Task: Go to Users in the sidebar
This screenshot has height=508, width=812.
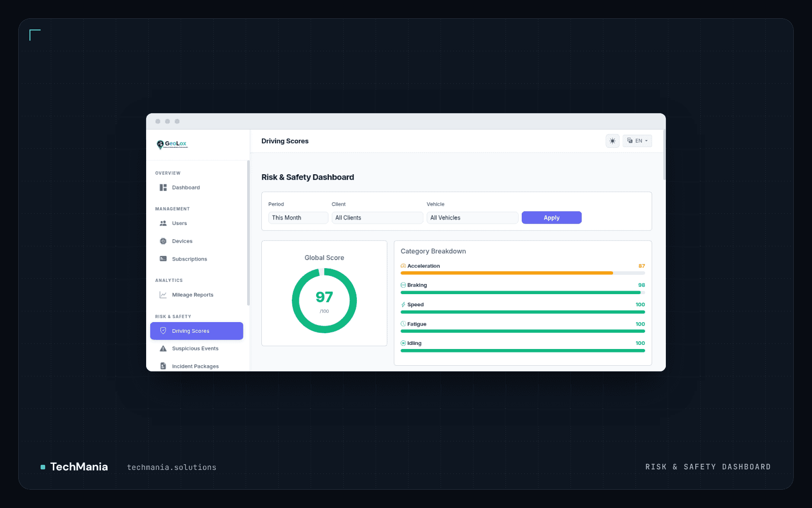Action: (x=196, y=224)
